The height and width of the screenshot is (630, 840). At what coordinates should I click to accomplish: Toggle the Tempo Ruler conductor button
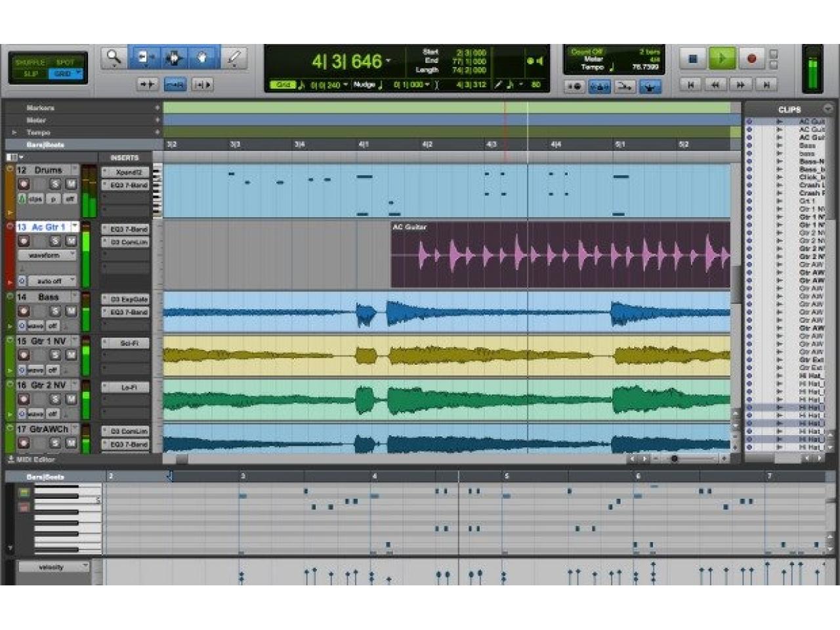pyautogui.click(x=650, y=86)
